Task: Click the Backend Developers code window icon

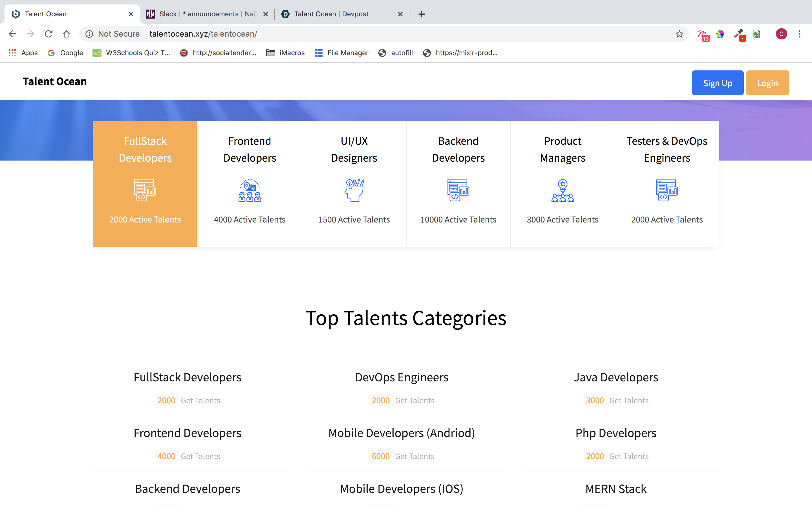Action: (x=458, y=190)
